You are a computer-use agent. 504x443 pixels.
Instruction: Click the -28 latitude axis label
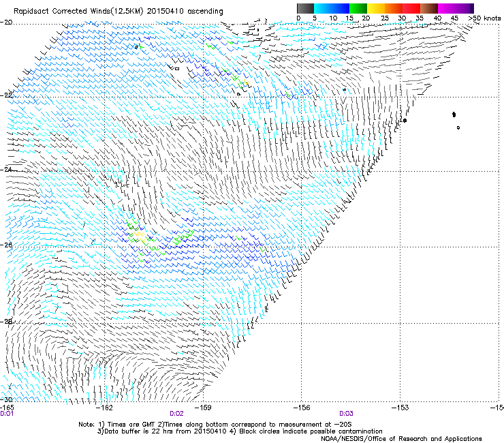6,321
